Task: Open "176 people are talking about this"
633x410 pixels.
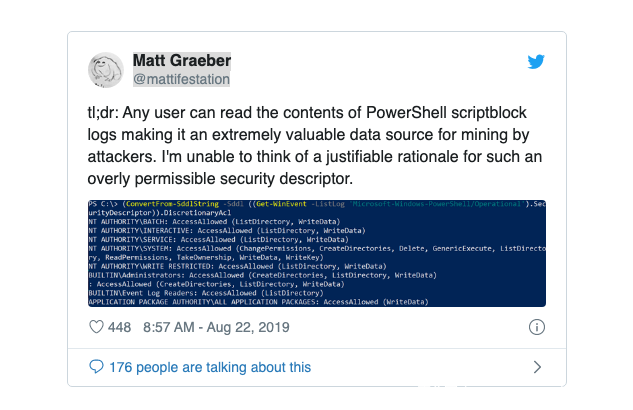Action: tap(209, 367)
